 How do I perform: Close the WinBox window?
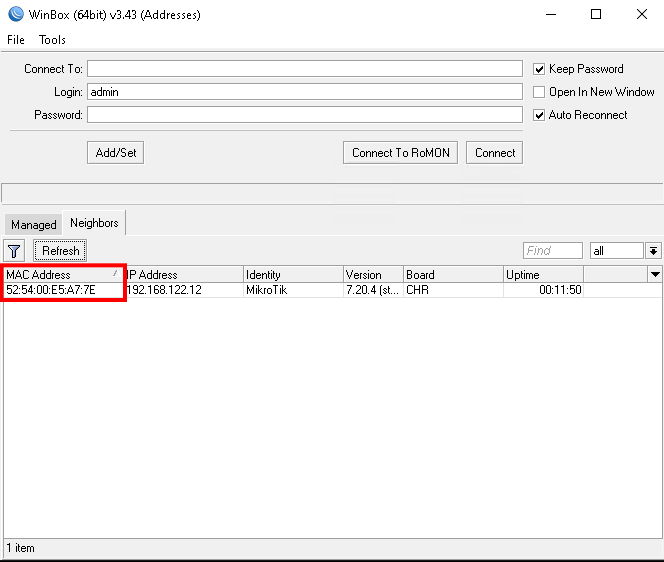point(642,14)
